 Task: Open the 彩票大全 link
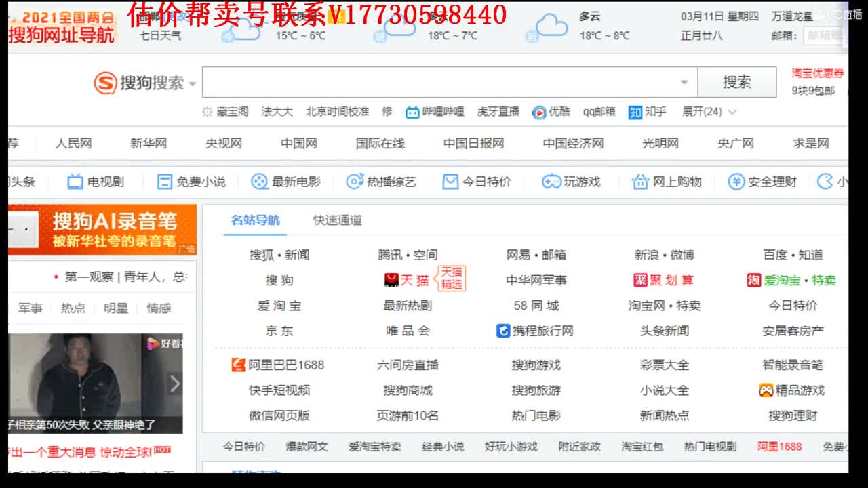tap(665, 365)
